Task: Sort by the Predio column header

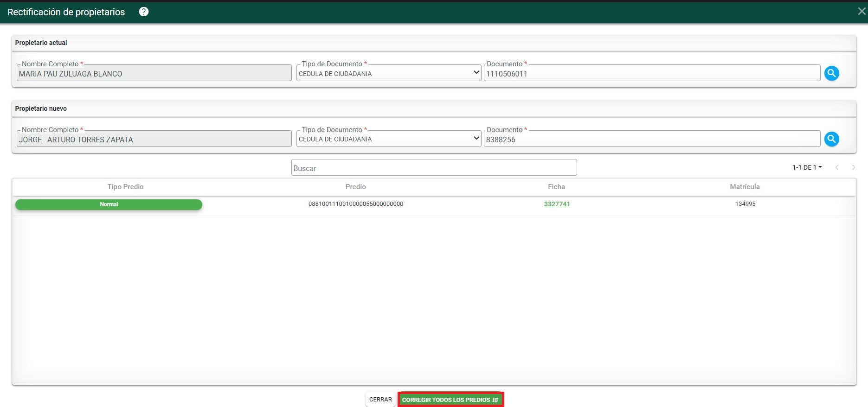Action: 355,187
